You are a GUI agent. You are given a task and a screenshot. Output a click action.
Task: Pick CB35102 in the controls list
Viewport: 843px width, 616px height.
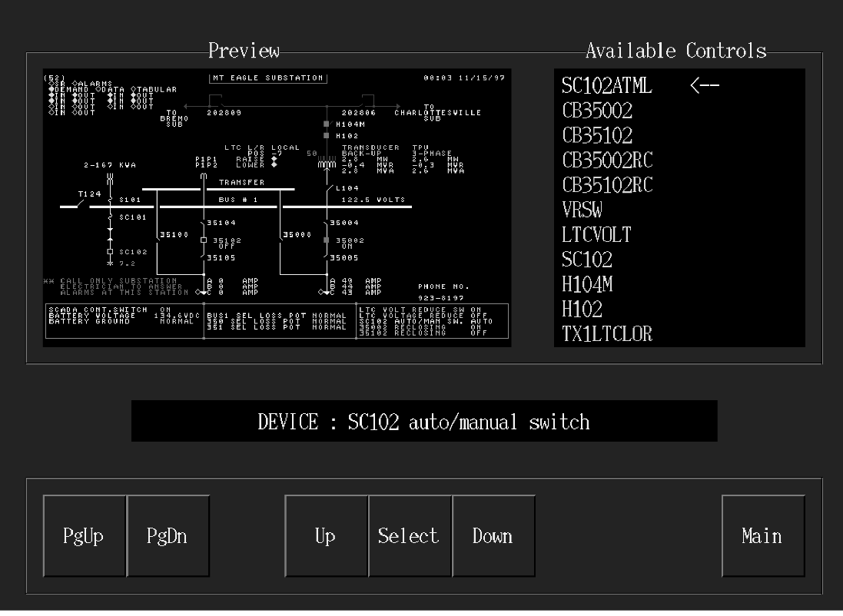pos(597,136)
